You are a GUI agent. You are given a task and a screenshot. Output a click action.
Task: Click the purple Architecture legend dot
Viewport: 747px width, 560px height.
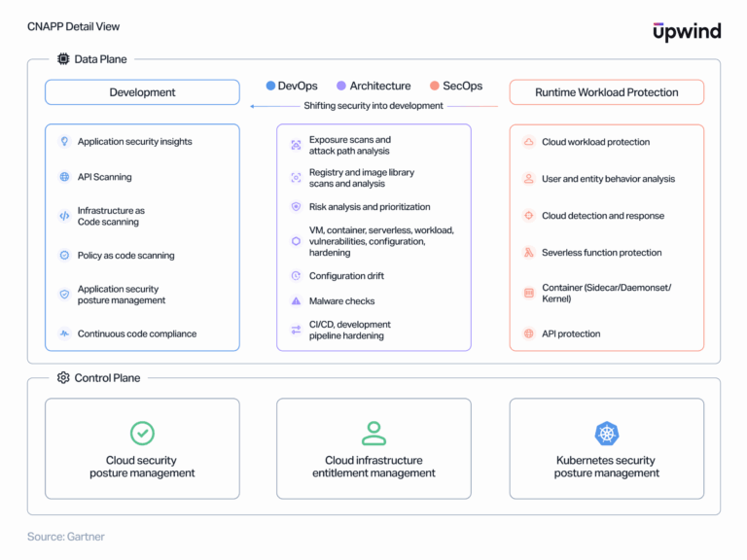pyautogui.click(x=341, y=86)
